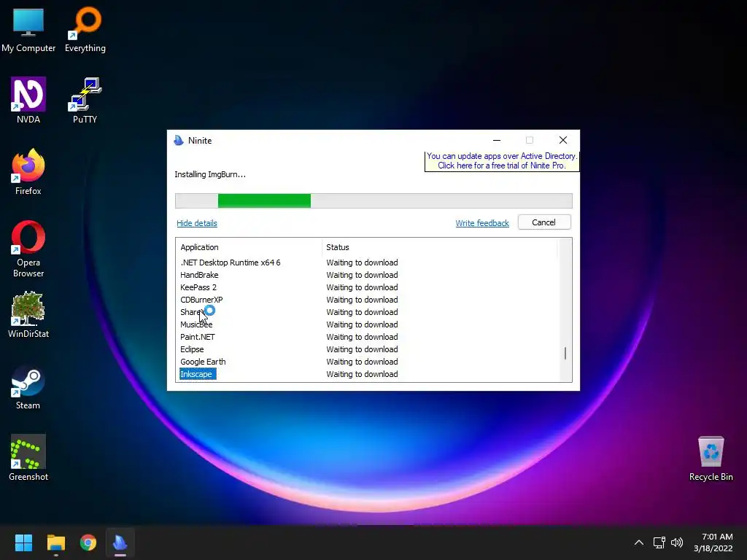
Task: Click the highlighted Inkscape row
Action: tap(198, 374)
